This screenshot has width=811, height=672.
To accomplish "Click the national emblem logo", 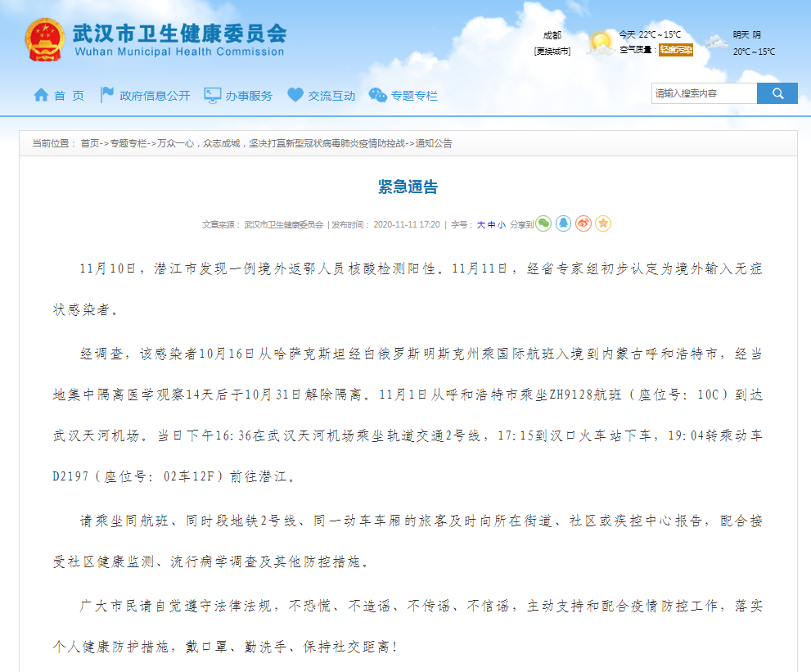I will tap(46, 39).
